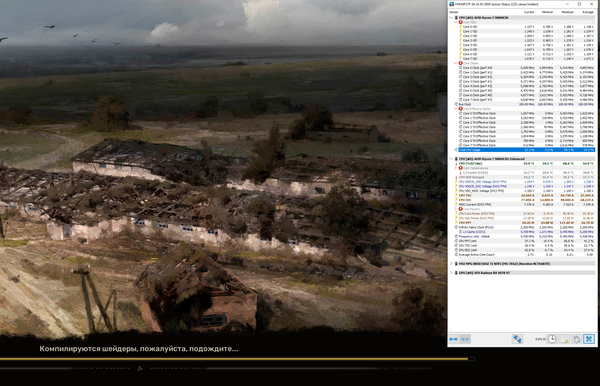Expand the MSI MPG motherboard sensor group
Image resolution: width=600 pixels, height=386 pixels.
(451, 264)
